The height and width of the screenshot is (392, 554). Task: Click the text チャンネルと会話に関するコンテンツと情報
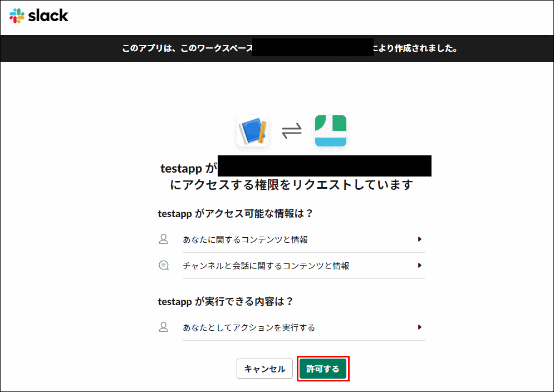266,266
